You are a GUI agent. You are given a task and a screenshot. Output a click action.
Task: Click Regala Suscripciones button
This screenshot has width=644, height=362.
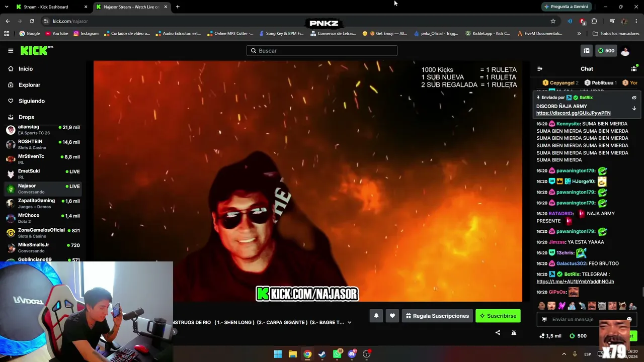click(437, 316)
